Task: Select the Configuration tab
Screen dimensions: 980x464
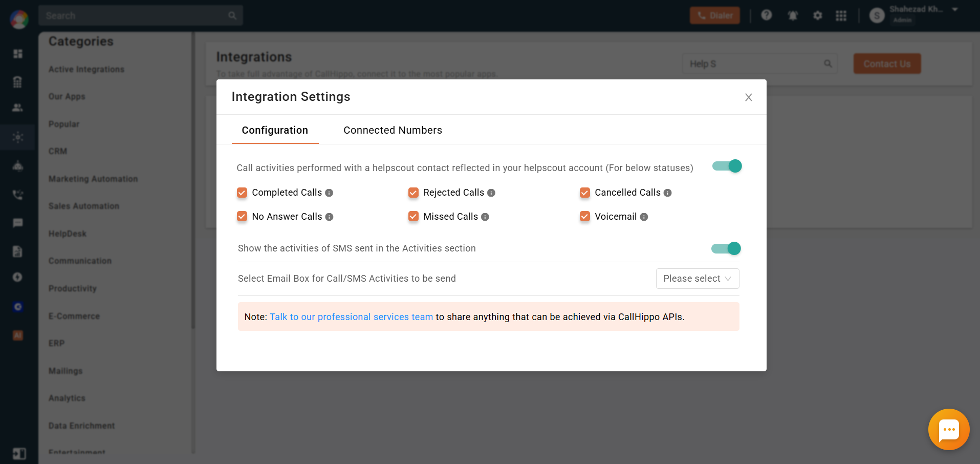Action: point(275,130)
